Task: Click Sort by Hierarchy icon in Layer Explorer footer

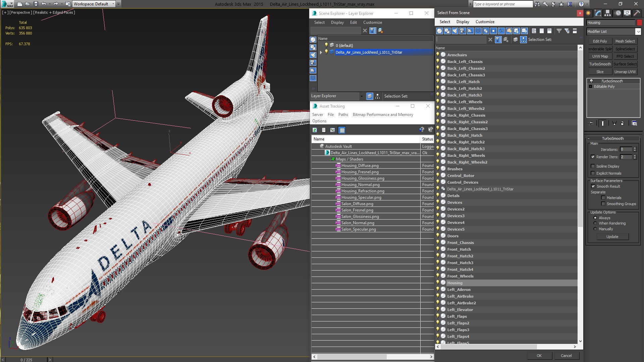Action: (378, 96)
